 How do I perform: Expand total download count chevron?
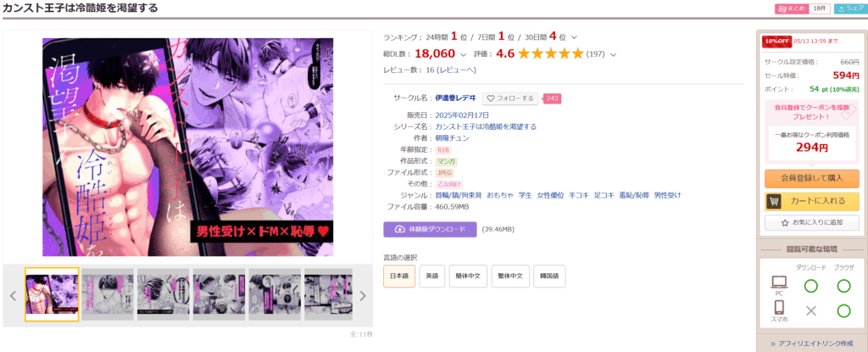pos(464,54)
